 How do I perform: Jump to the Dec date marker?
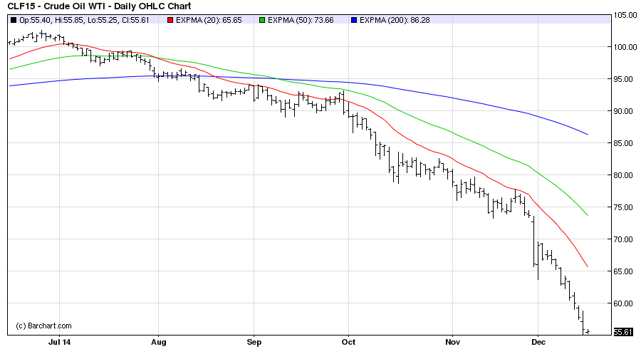coord(538,342)
